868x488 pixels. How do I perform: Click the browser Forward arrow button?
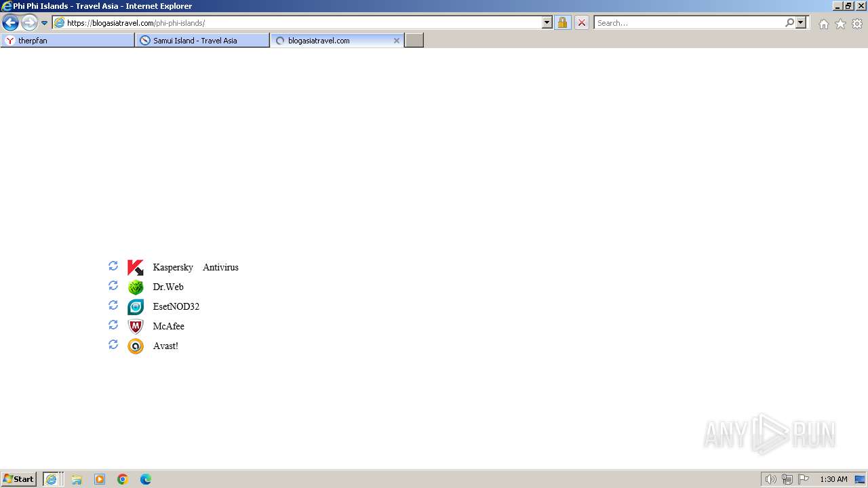point(29,23)
